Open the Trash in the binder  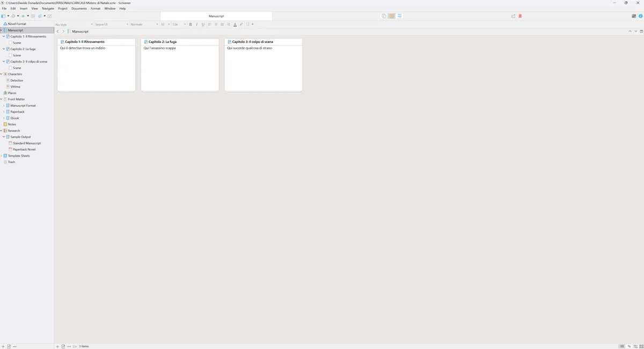11,162
